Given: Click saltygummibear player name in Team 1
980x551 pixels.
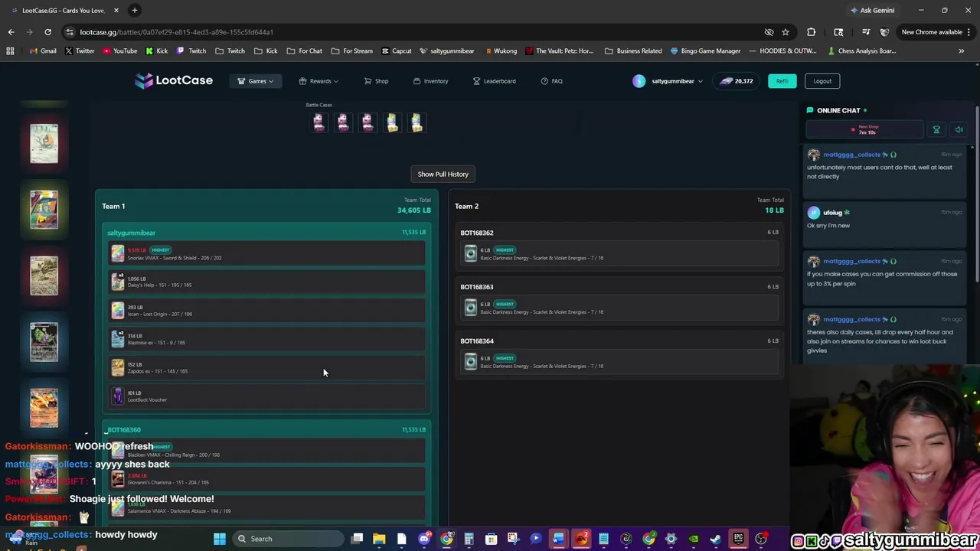Looking at the screenshot, I should pos(131,233).
